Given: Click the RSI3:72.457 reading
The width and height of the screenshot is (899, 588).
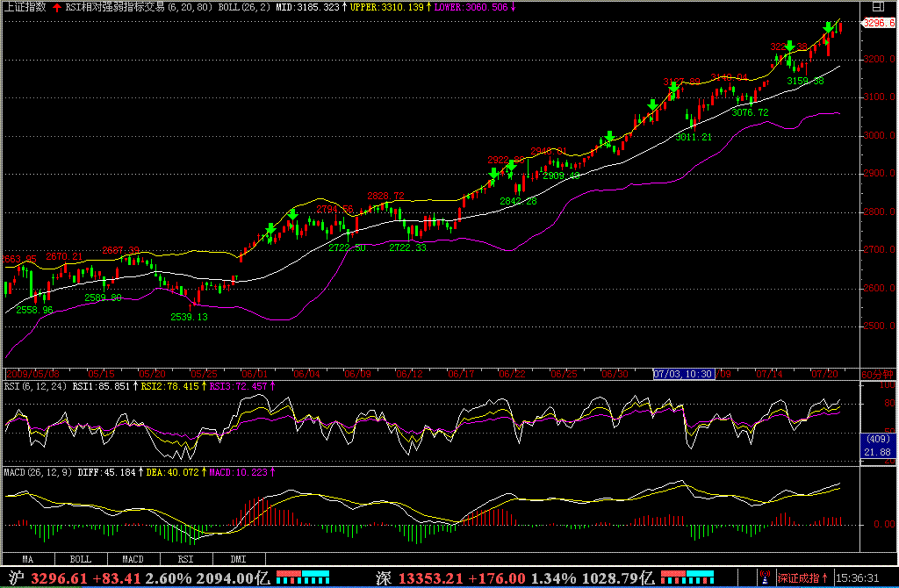Looking at the screenshot, I should pyautogui.click(x=239, y=386).
